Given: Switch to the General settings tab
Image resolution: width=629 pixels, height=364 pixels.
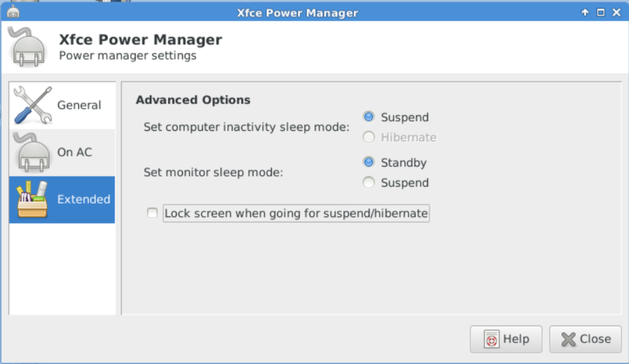Looking at the screenshot, I should click(79, 105).
